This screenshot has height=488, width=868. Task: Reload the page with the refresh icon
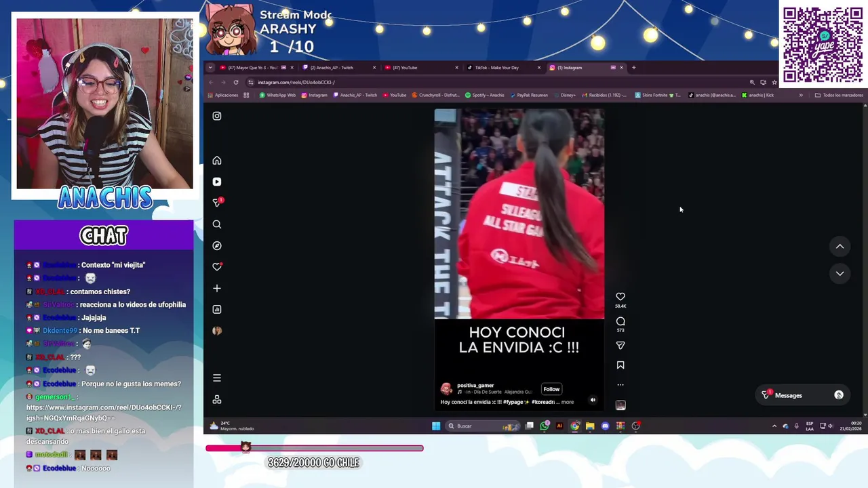point(236,82)
